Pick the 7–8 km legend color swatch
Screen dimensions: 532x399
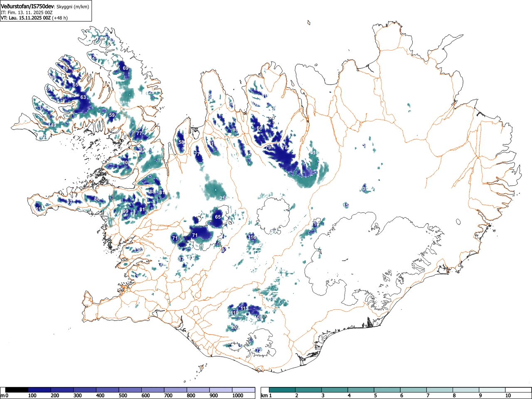pos(440,390)
